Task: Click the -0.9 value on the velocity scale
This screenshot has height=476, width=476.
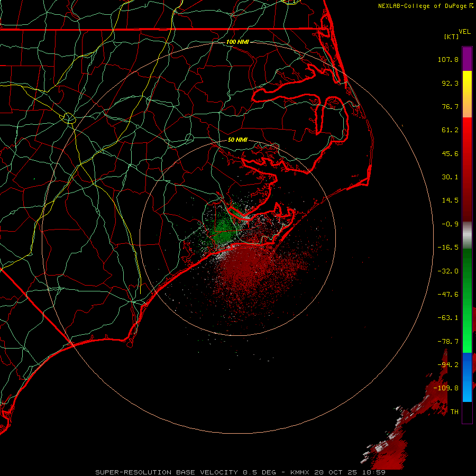Action: click(x=450, y=224)
